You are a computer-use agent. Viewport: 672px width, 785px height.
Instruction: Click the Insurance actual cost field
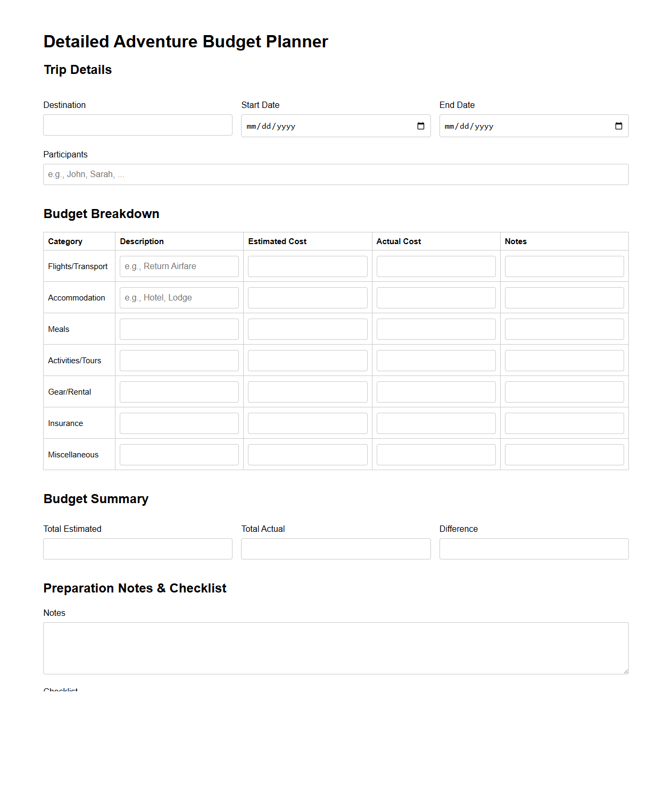(436, 423)
